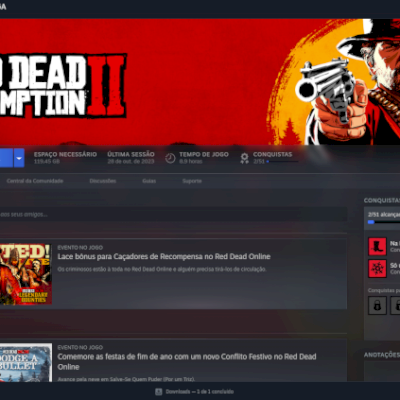
Task: Open the Conquistas side panel heading
Action: [382, 200]
